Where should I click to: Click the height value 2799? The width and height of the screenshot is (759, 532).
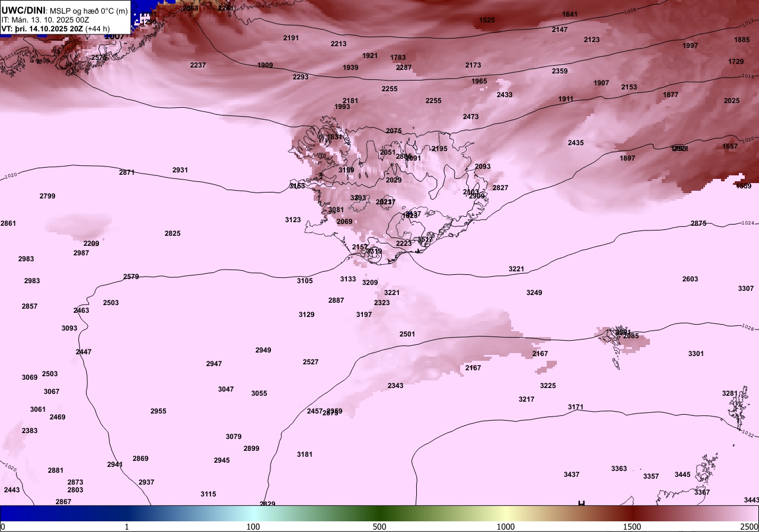click(x=47, y=196)
